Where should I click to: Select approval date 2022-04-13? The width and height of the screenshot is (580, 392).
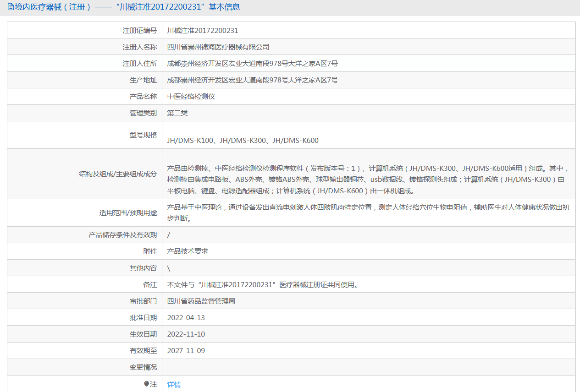coord(186,317)
